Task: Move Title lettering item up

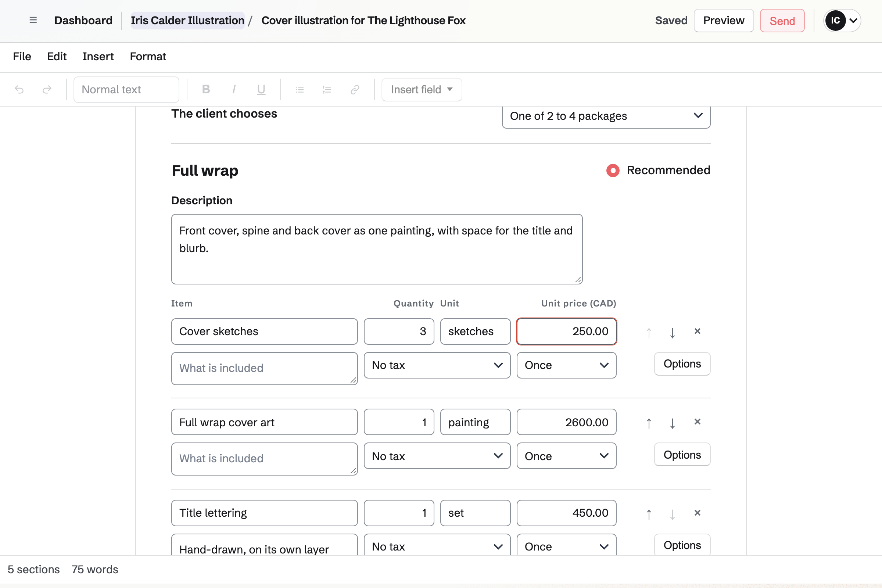Action: click(649, 514)
